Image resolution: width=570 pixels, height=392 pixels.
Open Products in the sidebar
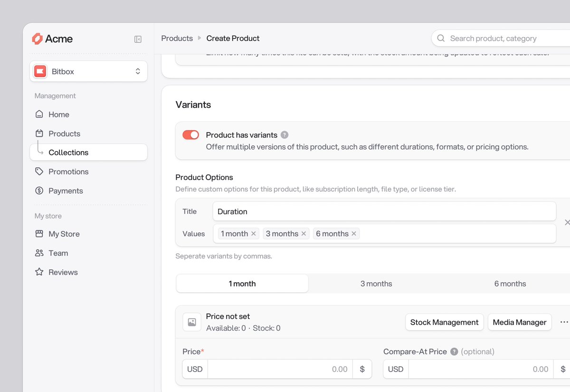[88, 134]
